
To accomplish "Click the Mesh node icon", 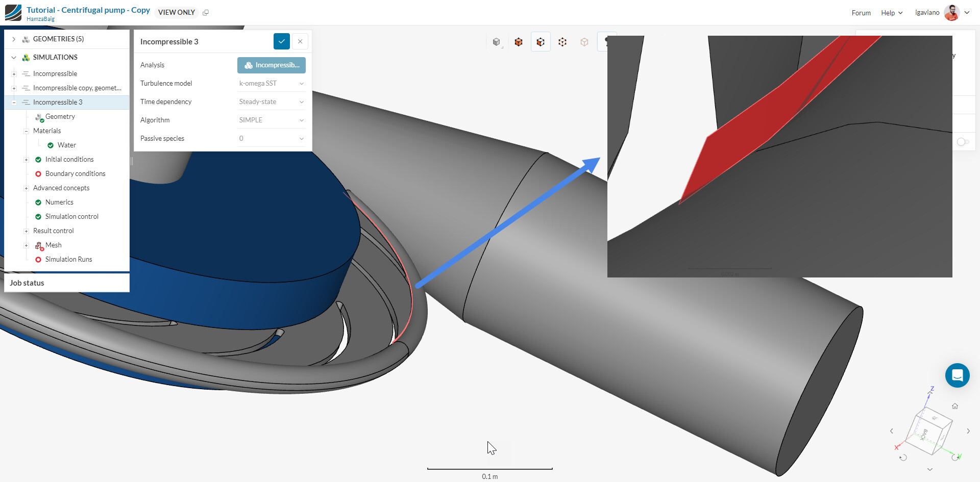I will pyautogui.click(x=39, y=246).
